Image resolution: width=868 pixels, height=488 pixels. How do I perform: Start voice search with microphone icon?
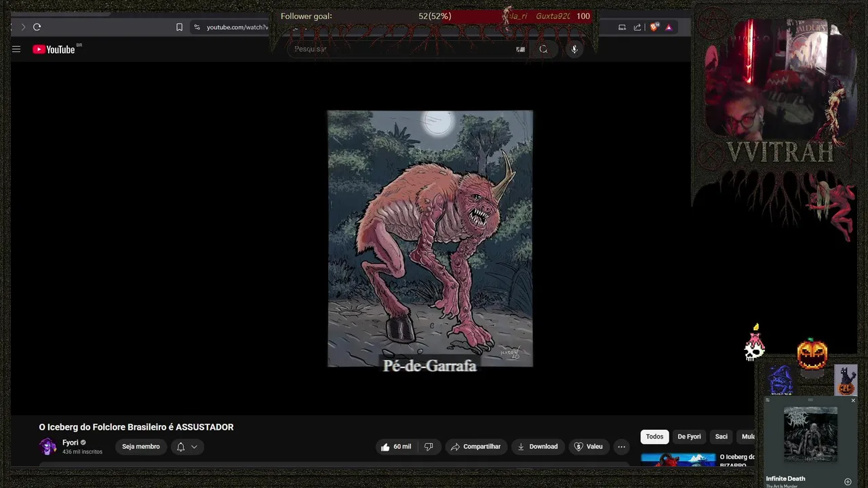pos(574,49)
